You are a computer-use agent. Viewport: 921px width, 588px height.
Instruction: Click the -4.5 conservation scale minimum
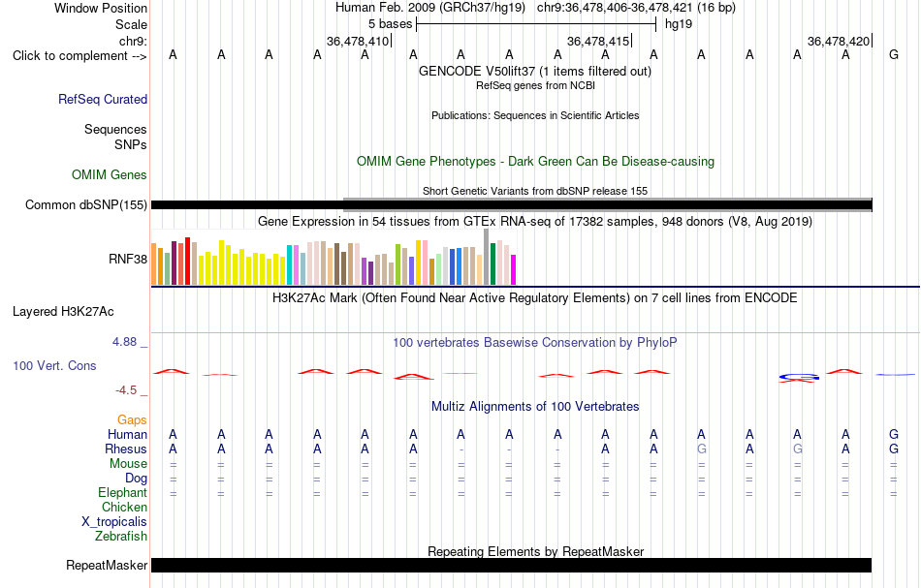point(126,390)
